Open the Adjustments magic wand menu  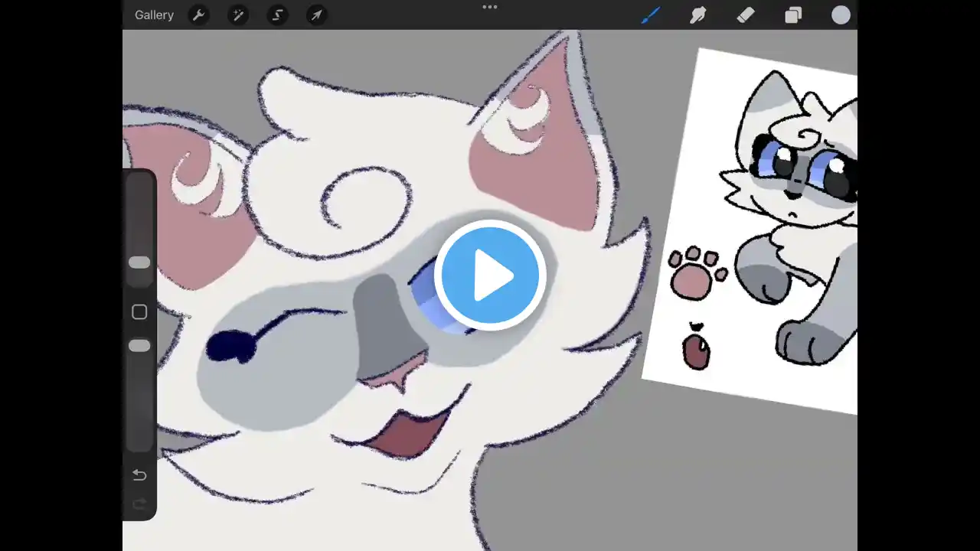point(238,15)
